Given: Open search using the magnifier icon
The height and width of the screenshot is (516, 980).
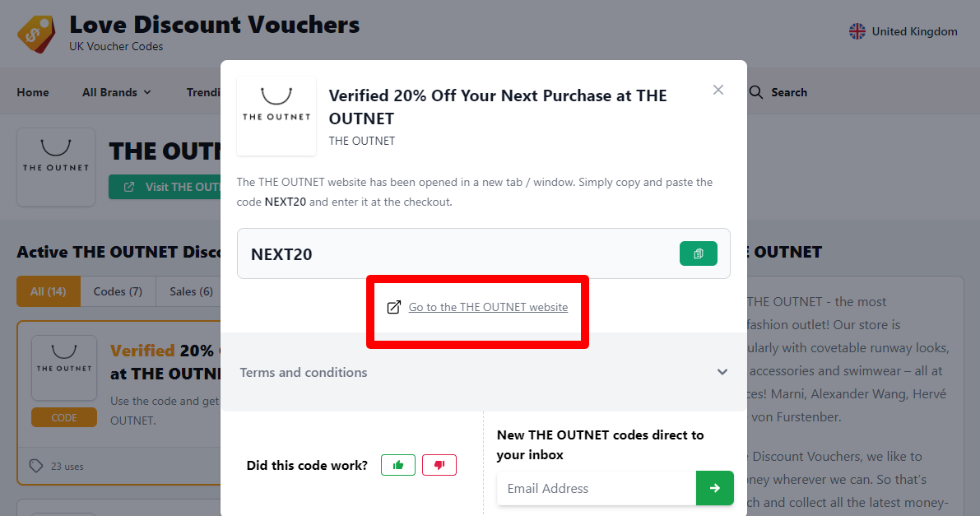Looking at the screenshot, I should (x=755, y=92).
